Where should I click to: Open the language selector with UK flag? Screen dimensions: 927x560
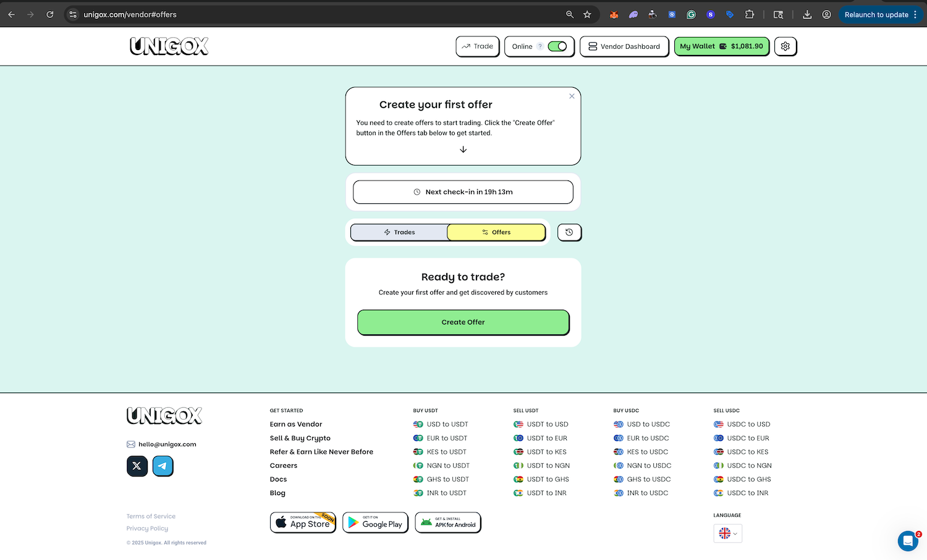point(727,533)
